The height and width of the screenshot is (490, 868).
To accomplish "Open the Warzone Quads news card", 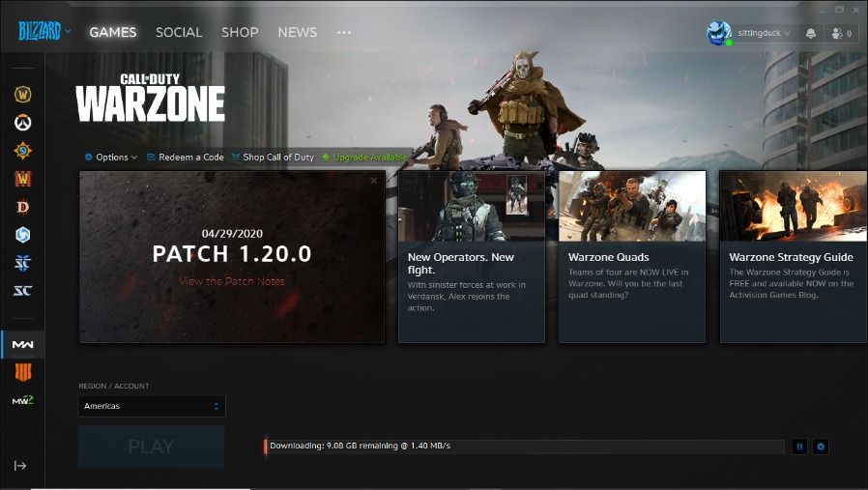I will [632, 257].
